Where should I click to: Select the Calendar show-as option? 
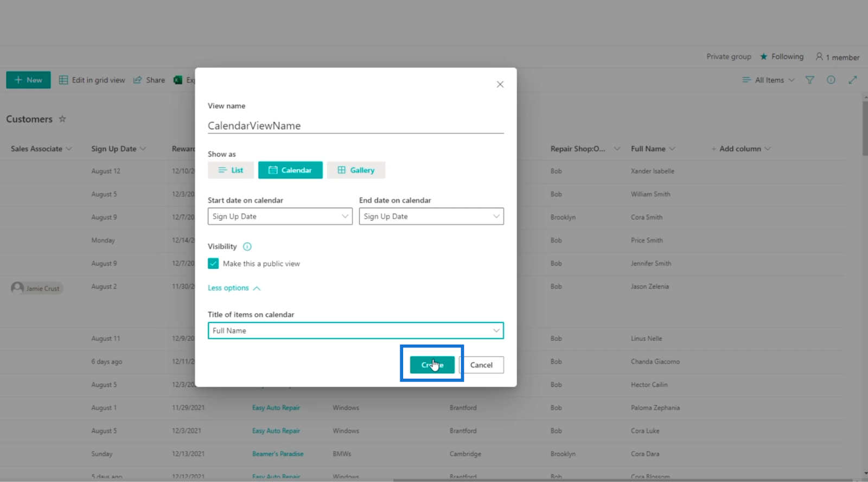[x=290, y=170]
